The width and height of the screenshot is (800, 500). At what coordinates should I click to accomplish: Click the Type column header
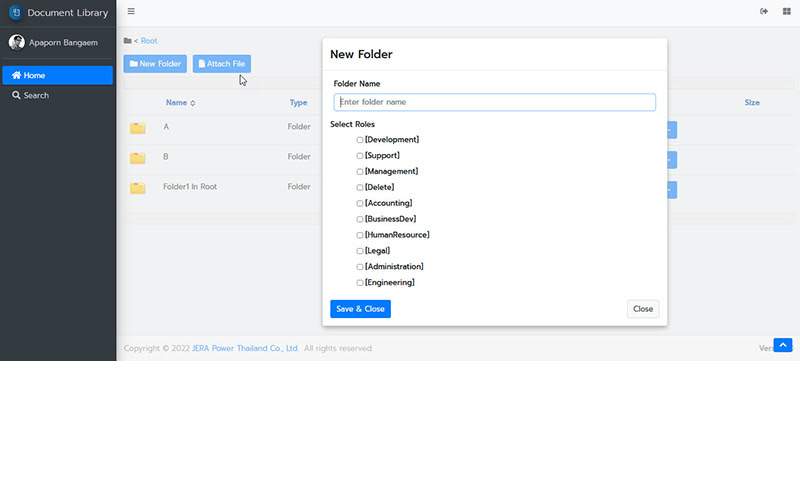click(x=298, y=103)
